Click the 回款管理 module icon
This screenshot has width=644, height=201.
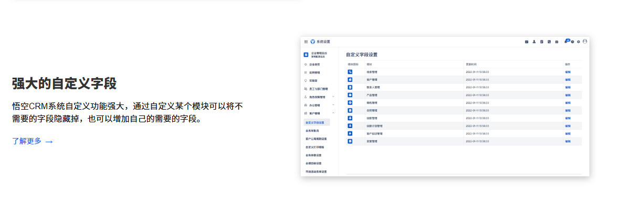pos(350,118)
